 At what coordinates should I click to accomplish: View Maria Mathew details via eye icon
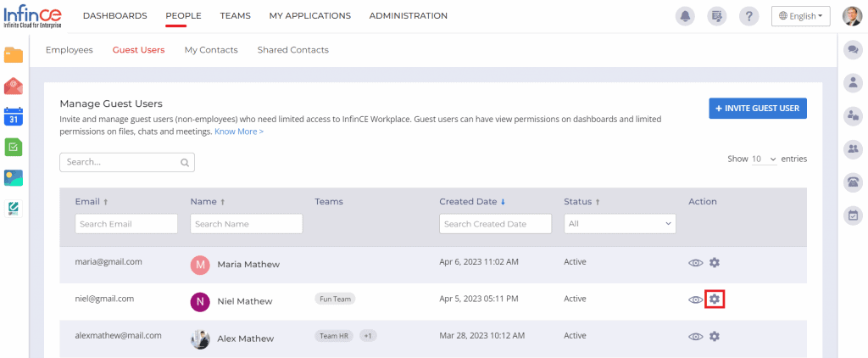tap(695, 263)
